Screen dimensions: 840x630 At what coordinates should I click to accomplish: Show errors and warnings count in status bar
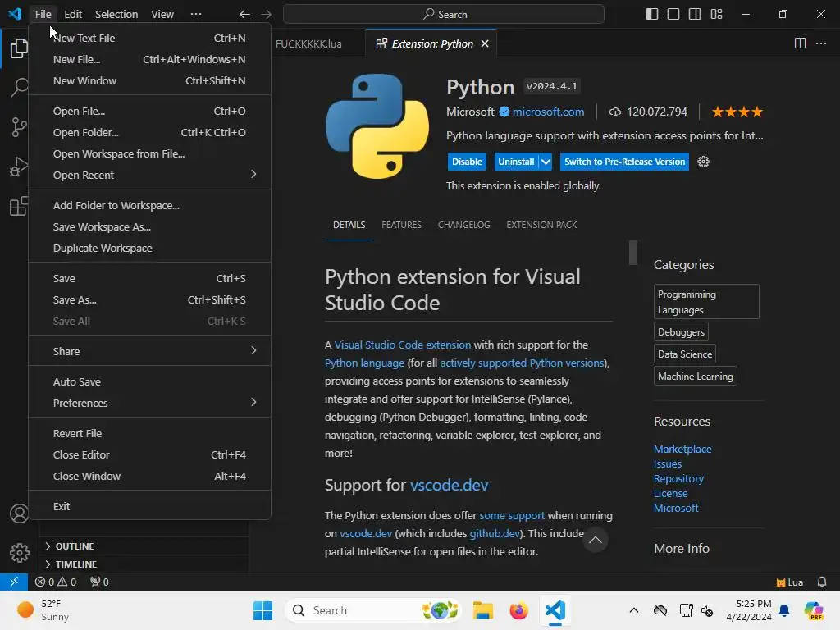pos(56,582)
